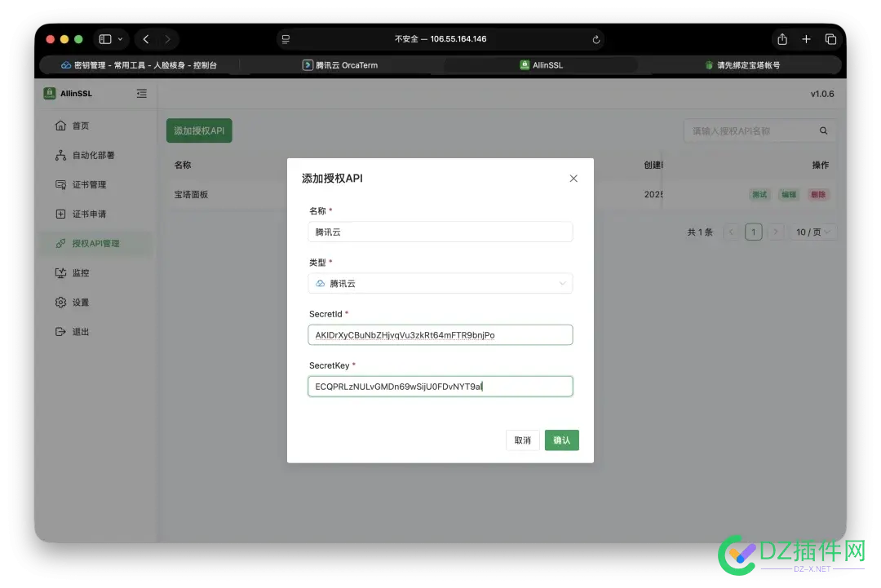Click the Safari share icon

coord(782,39)
